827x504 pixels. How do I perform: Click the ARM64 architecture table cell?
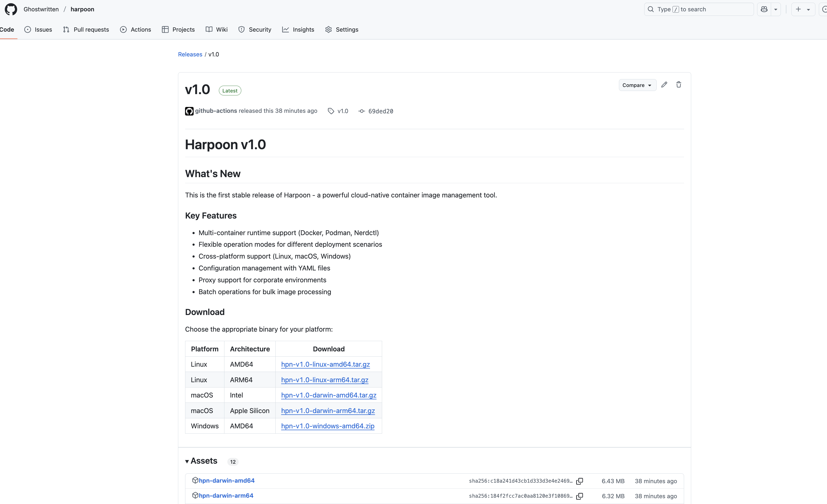[250, 380]
